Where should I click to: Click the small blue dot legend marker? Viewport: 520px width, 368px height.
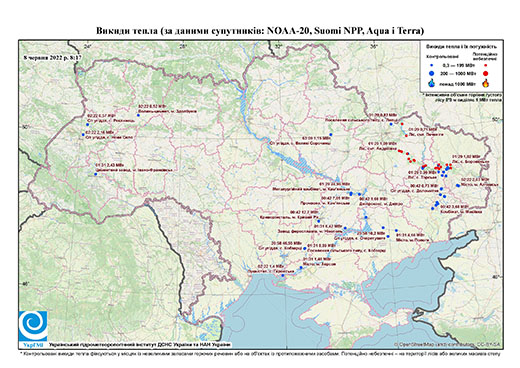432,65
